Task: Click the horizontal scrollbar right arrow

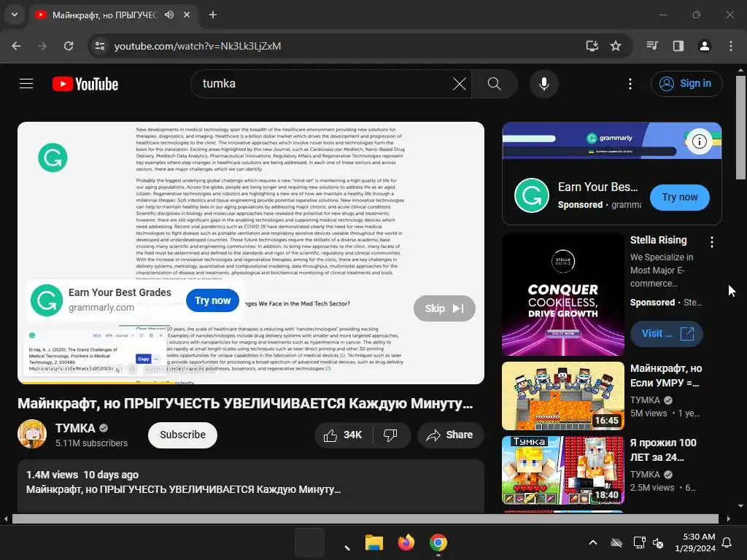Action: pos(729,518)
